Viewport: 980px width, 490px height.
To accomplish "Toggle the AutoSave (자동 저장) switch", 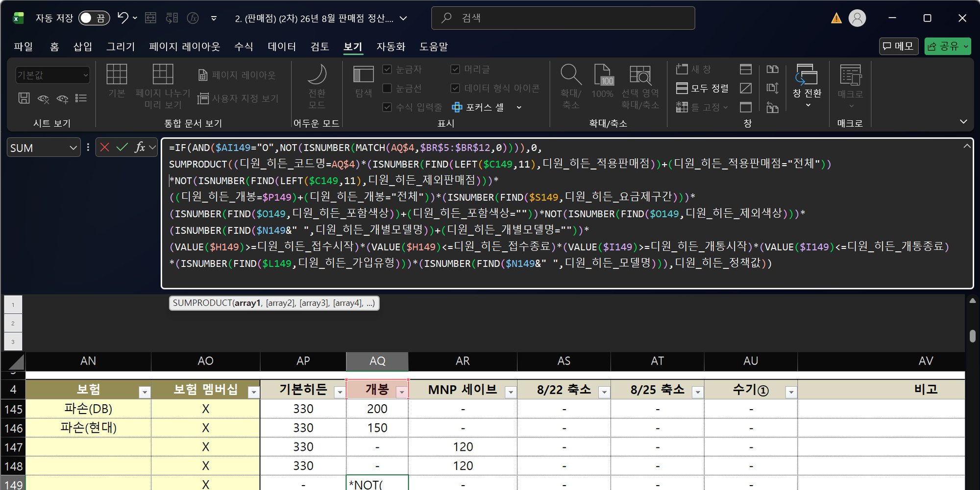I will pyautogui.click(x=94, y=18).
